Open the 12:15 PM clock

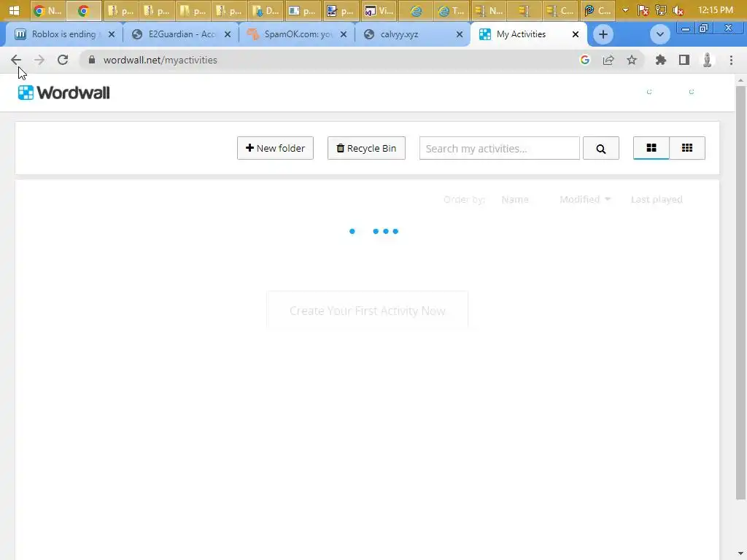point(715,10)
